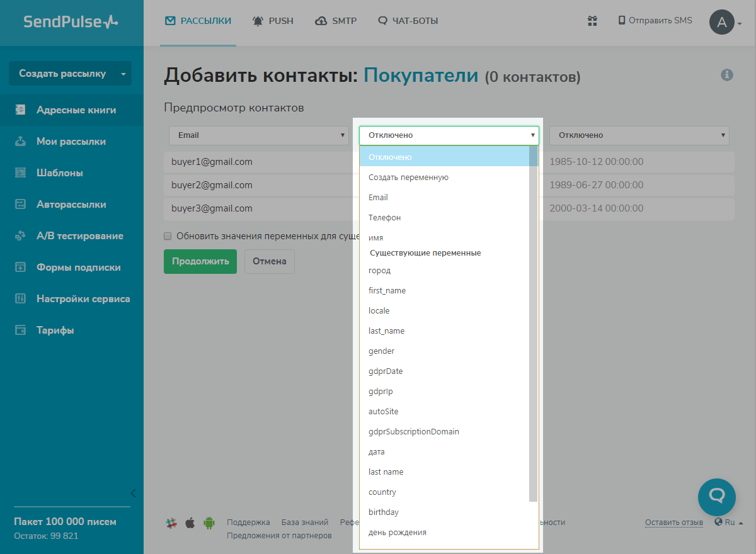Click the info icon beside page title

click(727, 75)
